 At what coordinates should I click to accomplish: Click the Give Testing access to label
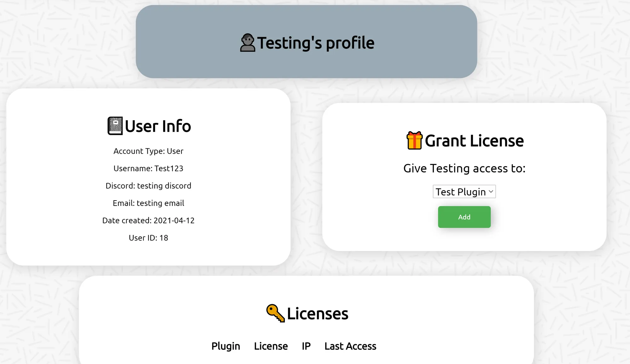pyautogui.click(x=464, y=168)
